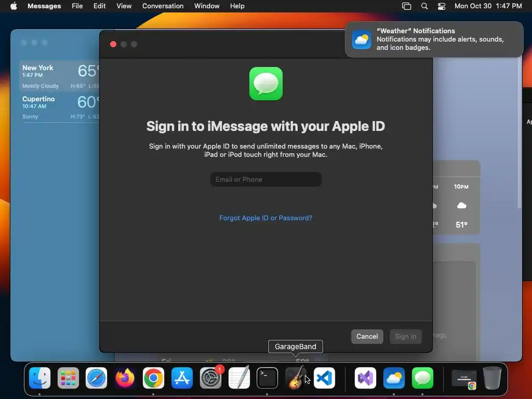This screenshot has height=399, width=532.
Task: Open Visual Studio Code in Dock
Action: [324, 378]
